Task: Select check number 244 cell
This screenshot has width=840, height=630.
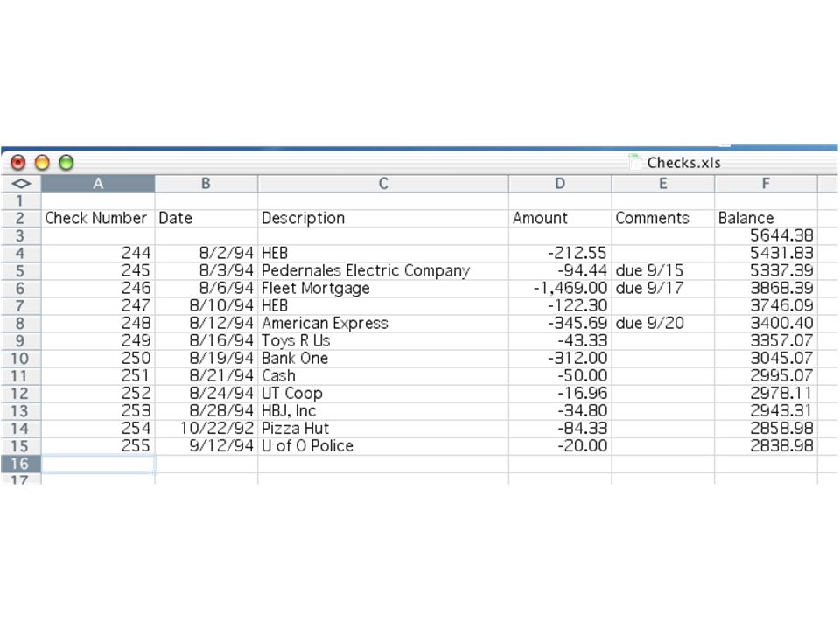Action: (98, 254)
